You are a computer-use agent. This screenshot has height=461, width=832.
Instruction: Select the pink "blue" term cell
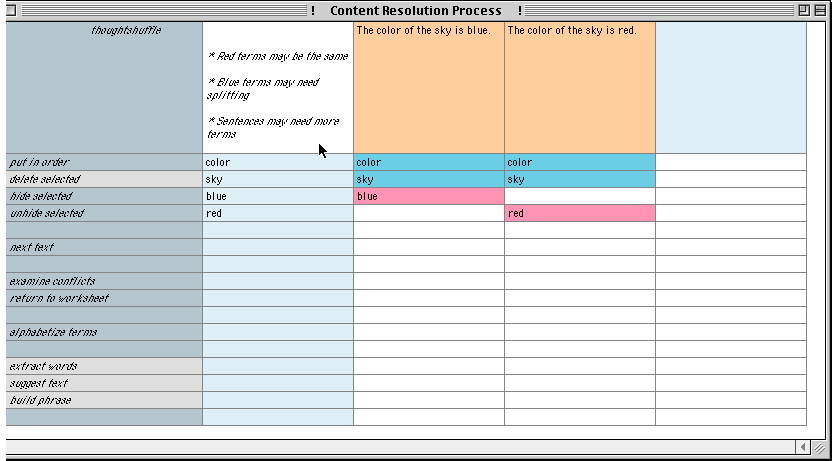point(428,196)
